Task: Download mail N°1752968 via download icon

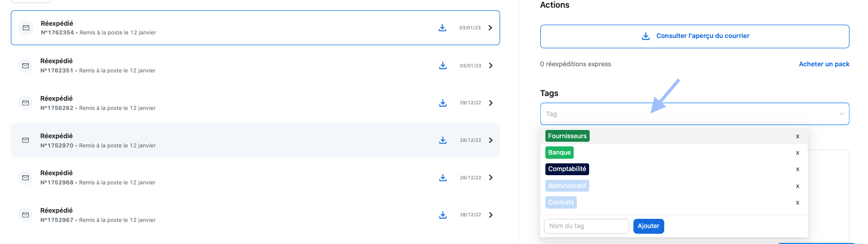Action: point(442,178)
